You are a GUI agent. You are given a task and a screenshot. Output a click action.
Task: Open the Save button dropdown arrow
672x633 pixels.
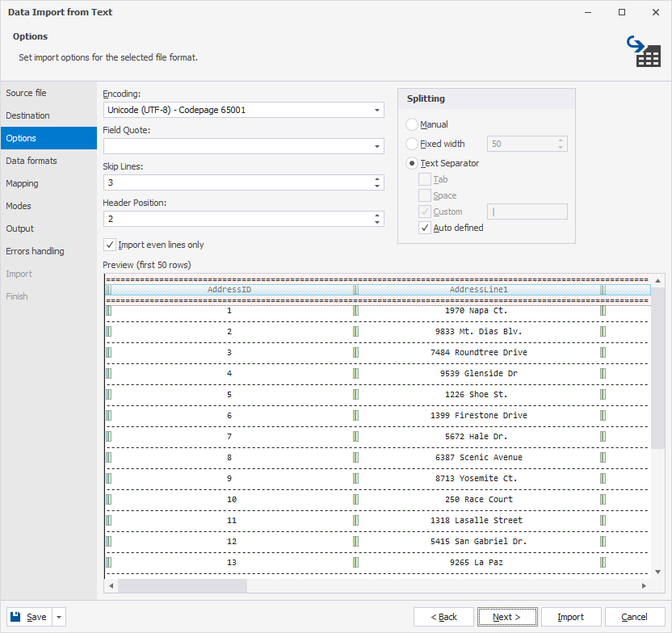tap(59, 617)
